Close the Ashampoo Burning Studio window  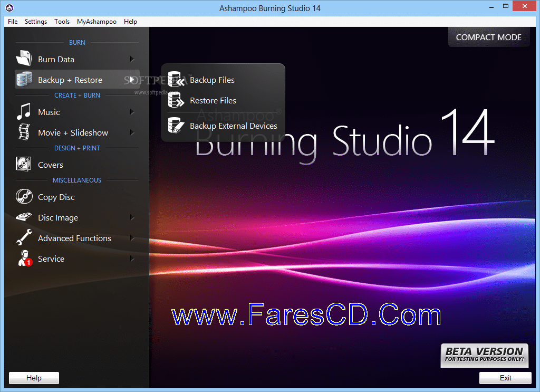pyautogui.click(x=525, y=6)
